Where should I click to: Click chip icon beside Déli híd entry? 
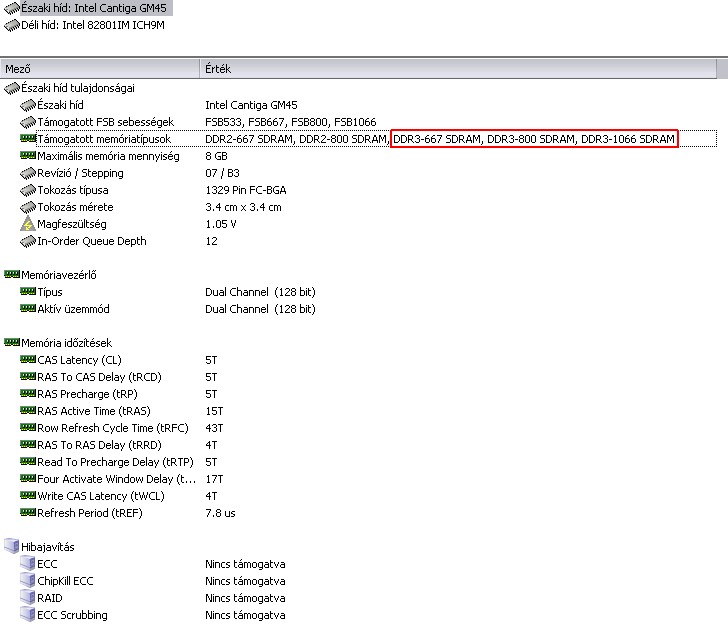[12, 26]
